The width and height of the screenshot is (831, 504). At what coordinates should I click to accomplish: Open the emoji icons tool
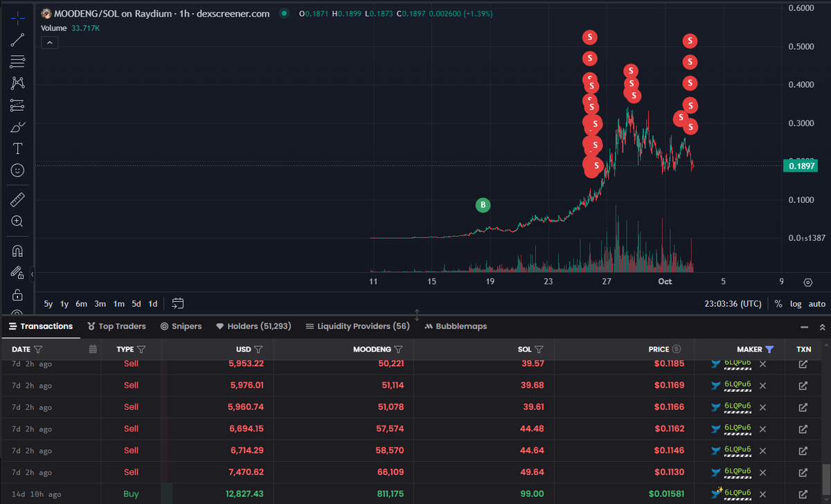(x=17, y=170)
